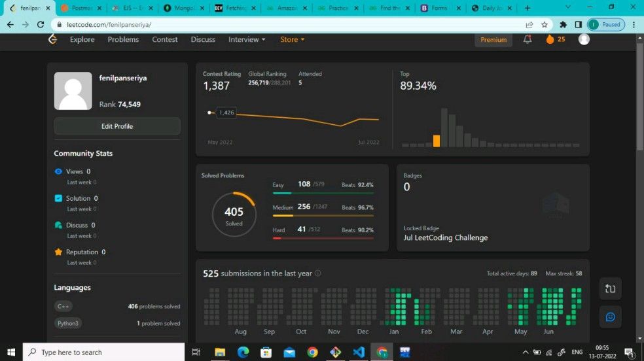Toggle the browser side panel icon

[579, 25]
